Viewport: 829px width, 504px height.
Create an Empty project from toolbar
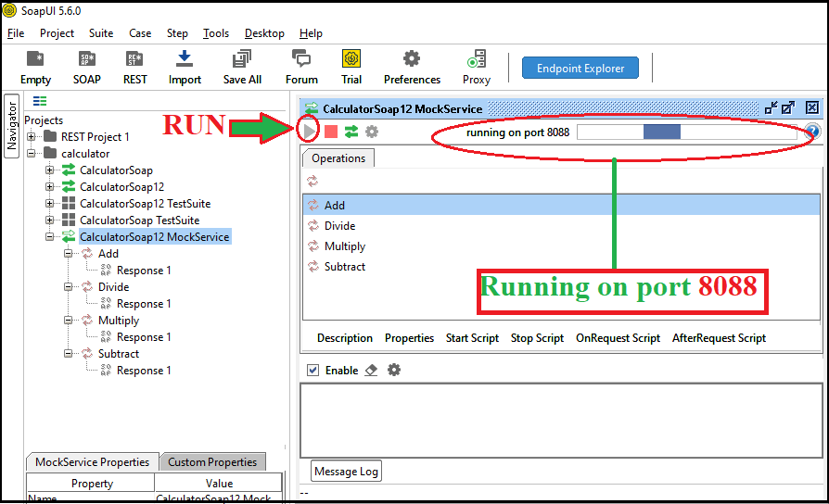35,68
